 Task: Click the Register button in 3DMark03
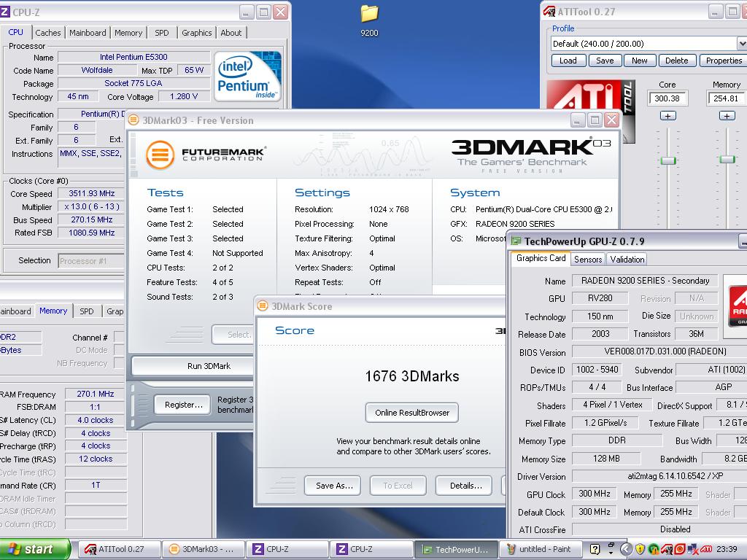click(x=183, y=405)
